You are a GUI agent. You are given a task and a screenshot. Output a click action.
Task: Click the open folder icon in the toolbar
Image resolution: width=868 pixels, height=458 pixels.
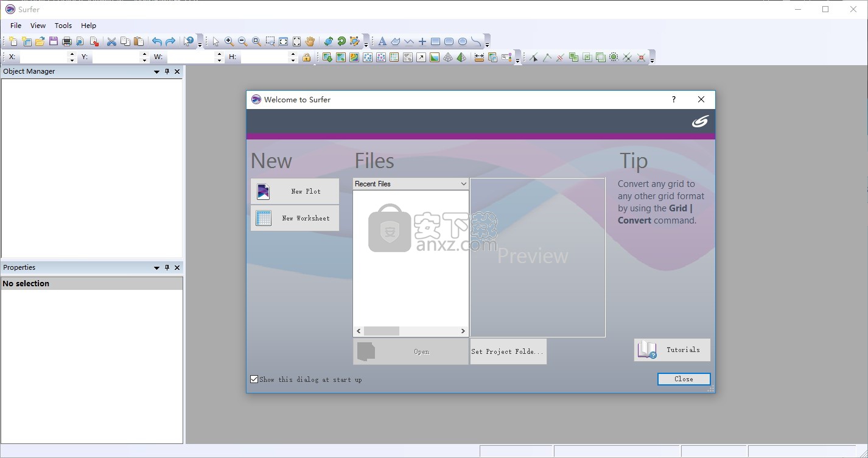point(40,41)
